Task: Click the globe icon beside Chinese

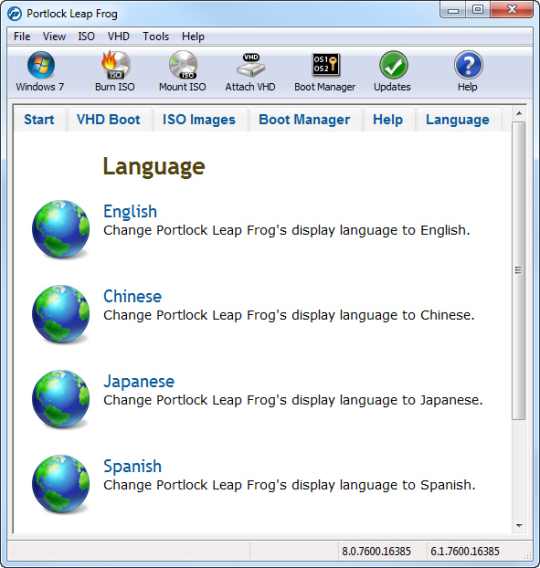Action: (61, 314)
